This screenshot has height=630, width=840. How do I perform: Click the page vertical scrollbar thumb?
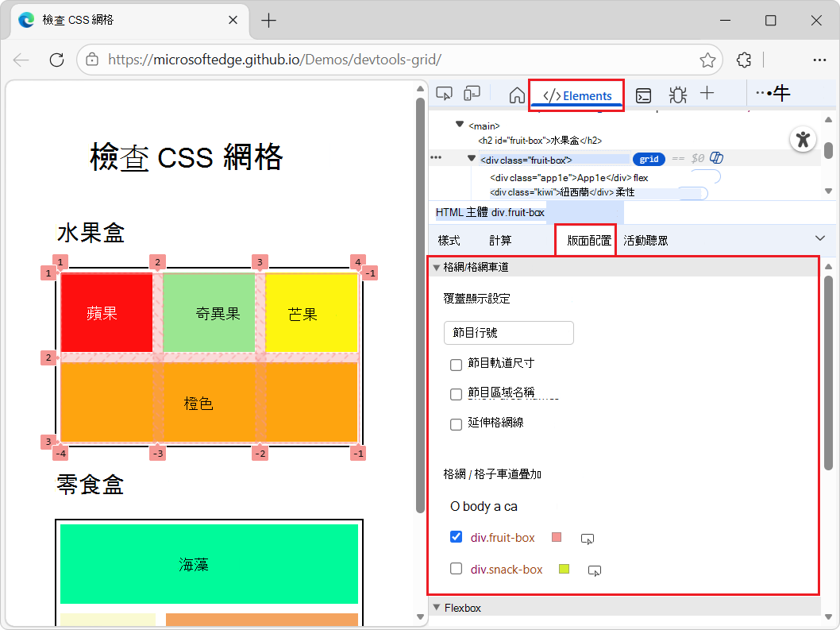point(421,306)
